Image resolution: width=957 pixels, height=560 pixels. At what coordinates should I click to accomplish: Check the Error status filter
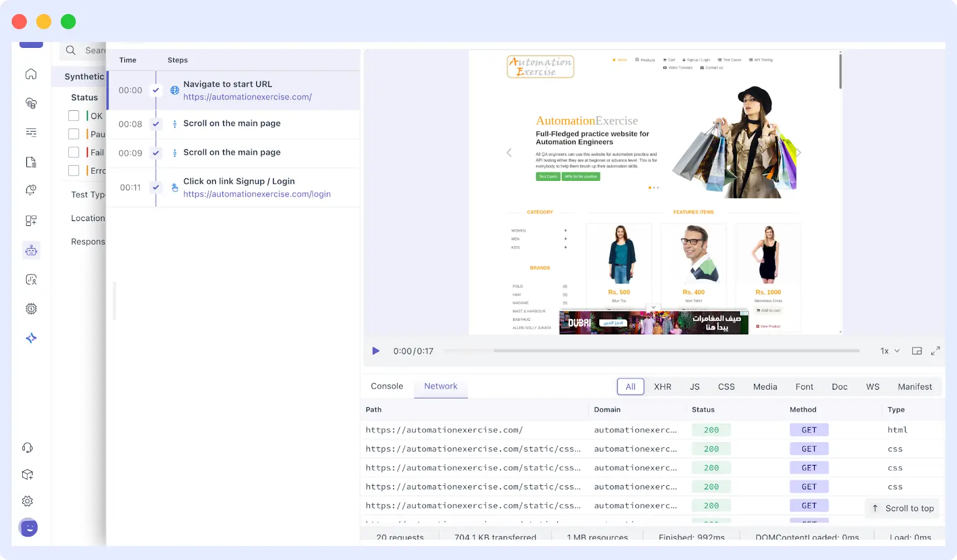pos(74,170)
